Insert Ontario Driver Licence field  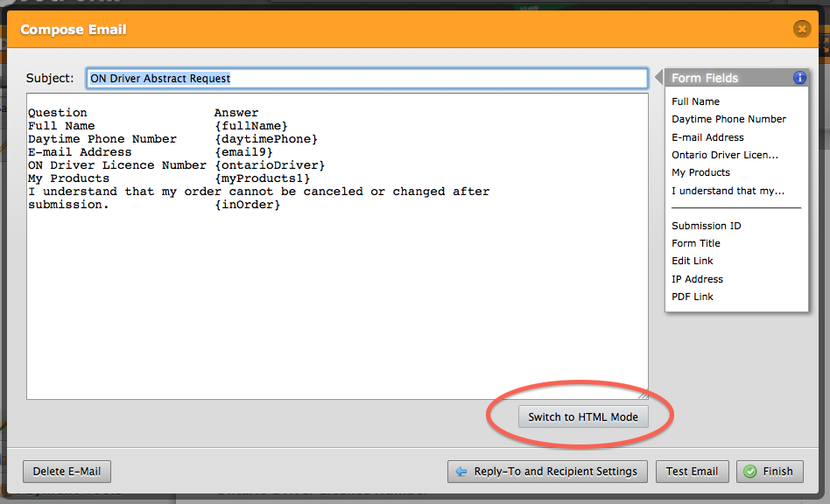tap(724, 155)
